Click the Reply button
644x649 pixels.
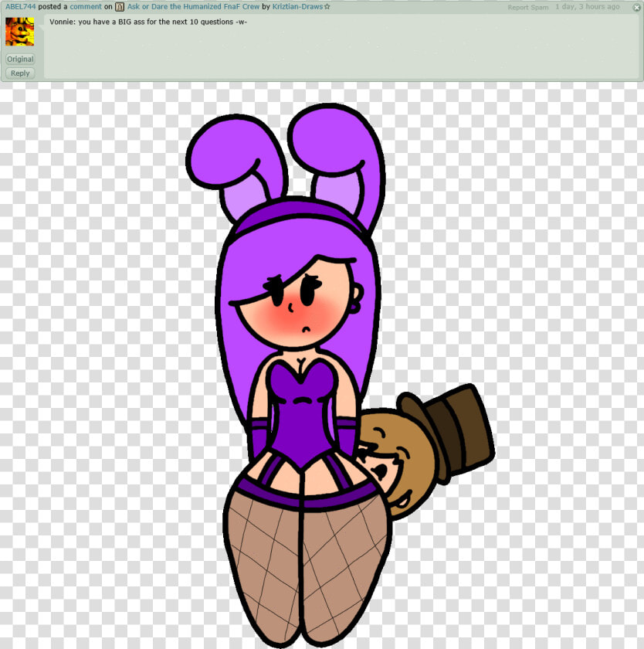[20, 73]
